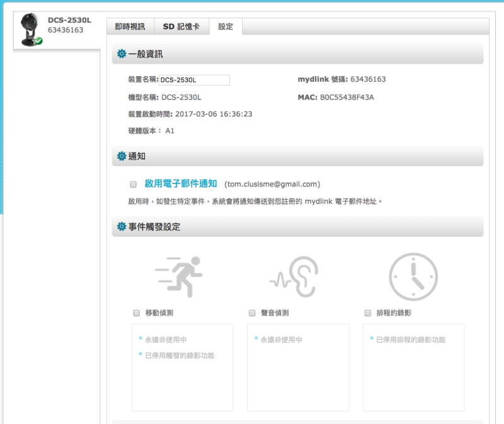Click the 裝置名稱 input field
Screen dimensions: 504x424
pyautogui.click(x=194, y=80)
